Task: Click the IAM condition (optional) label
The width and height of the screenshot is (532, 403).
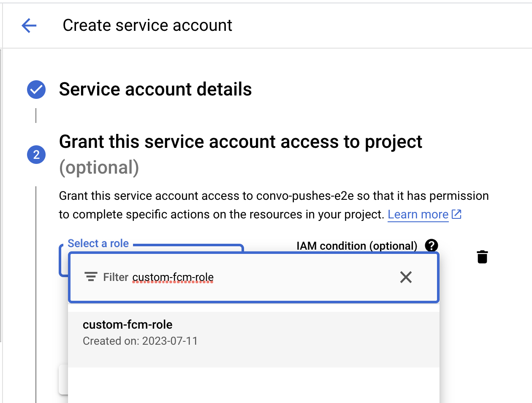Action: tap(357, 245)
